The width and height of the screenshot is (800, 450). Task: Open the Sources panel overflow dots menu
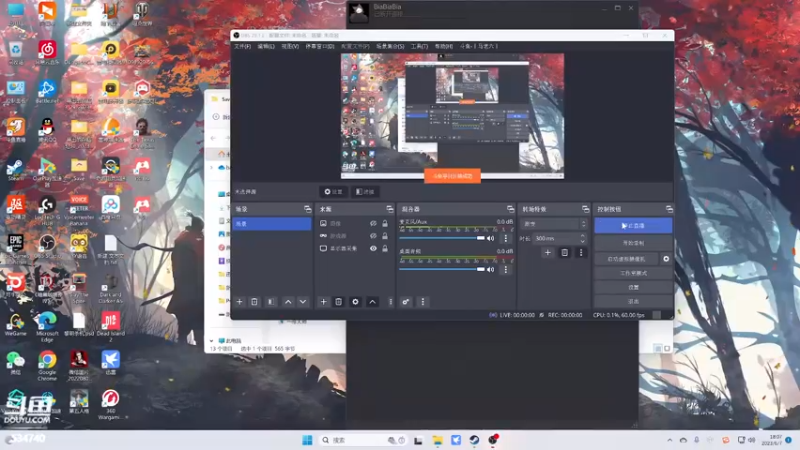[391, 302]
